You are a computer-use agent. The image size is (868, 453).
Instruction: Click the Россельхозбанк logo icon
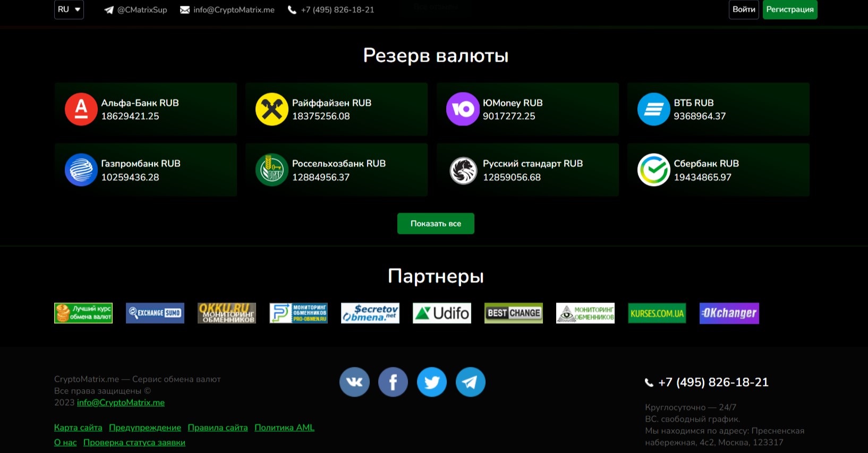pos(271,170)
